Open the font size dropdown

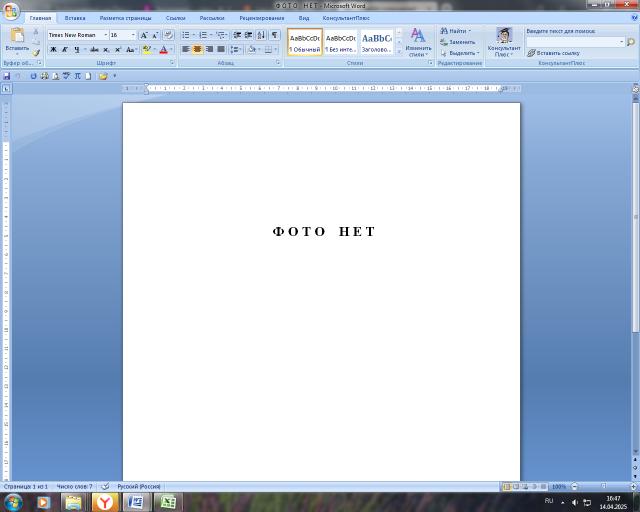[133, 35]
